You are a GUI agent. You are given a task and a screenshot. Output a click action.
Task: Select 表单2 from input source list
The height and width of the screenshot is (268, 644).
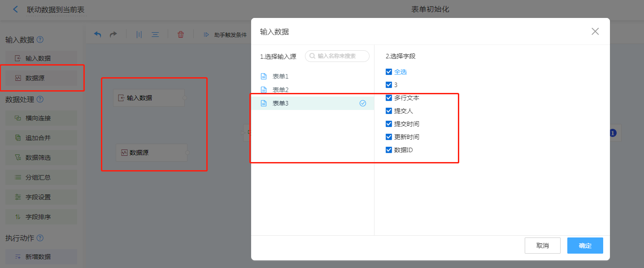click(280, 90)
